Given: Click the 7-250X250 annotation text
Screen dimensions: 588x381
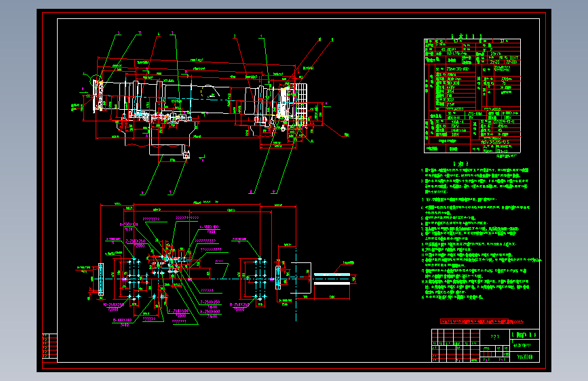Looking at the screenshot, I should tap(210, 302).
